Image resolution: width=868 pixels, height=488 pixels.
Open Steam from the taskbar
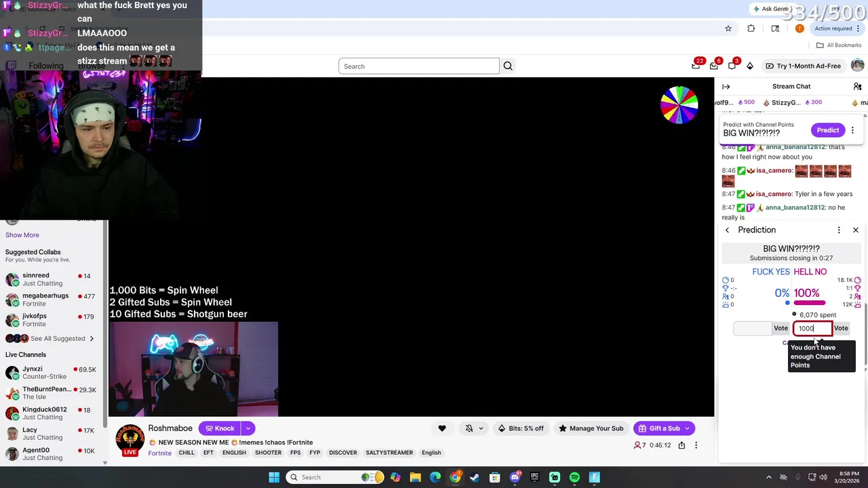[475, 477]
